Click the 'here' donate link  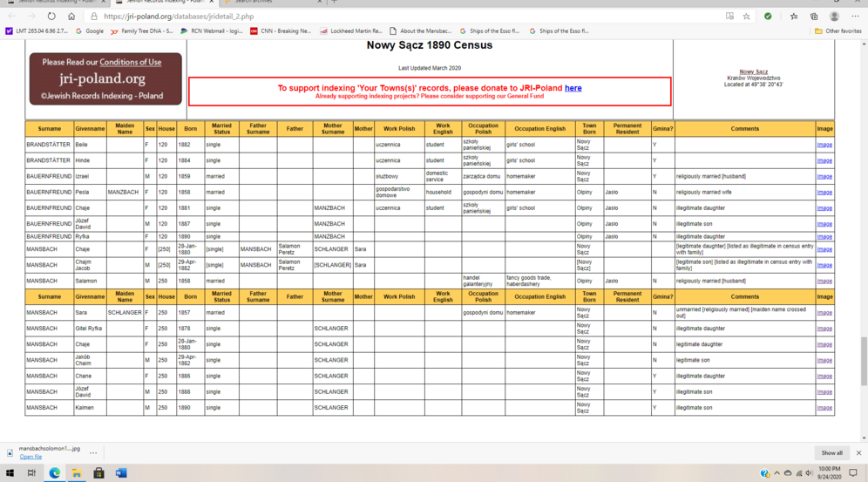[x=573, y=88]
